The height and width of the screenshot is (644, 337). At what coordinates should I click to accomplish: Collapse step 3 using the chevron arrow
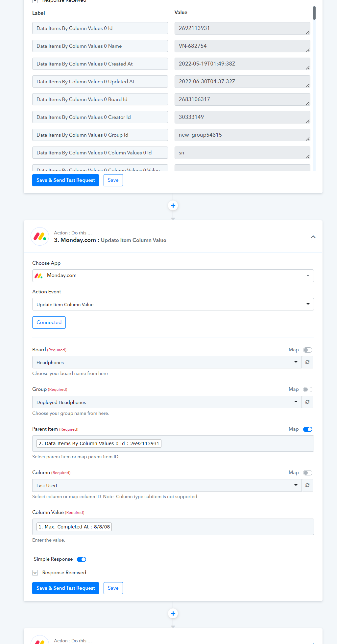click(313, 237)
